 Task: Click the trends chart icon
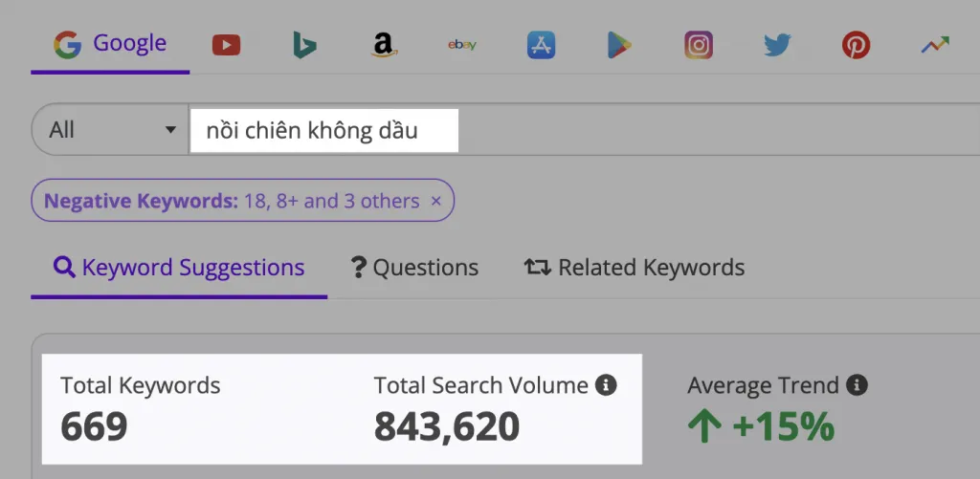[935, 45]
